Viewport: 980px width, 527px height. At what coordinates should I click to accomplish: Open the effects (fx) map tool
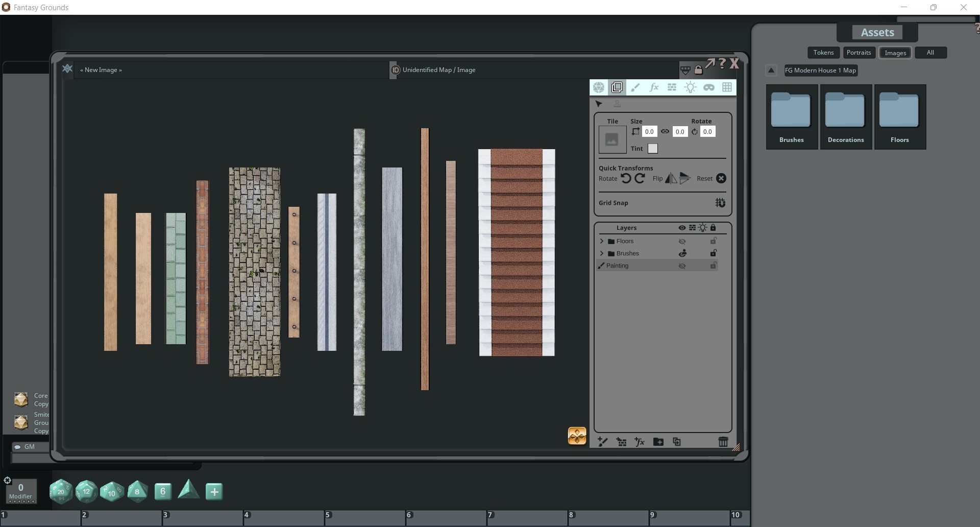654,87
